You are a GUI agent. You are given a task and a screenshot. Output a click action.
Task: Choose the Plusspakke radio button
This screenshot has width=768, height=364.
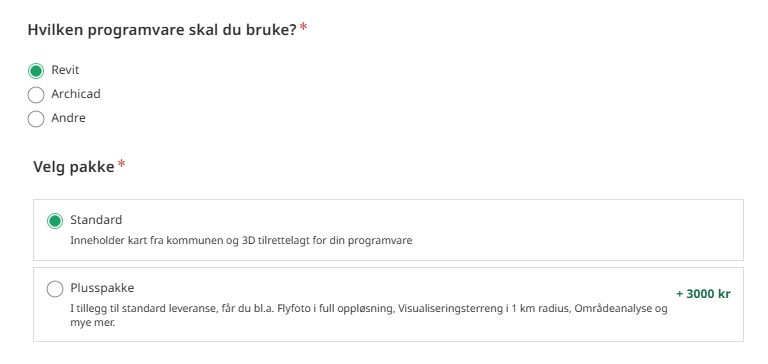[55, 289]
